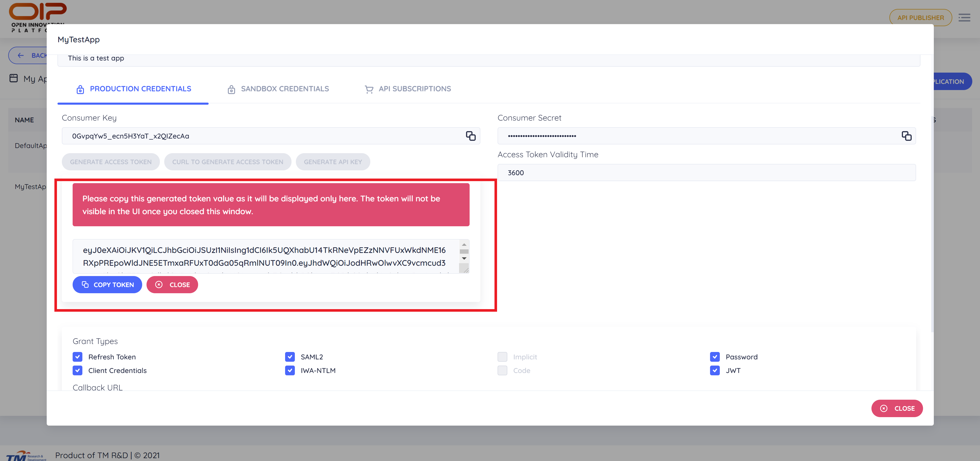Viewport: 980px width, 461px height.
Task: Click Curl To Generate Access Token
Action: tap(228, 162)
